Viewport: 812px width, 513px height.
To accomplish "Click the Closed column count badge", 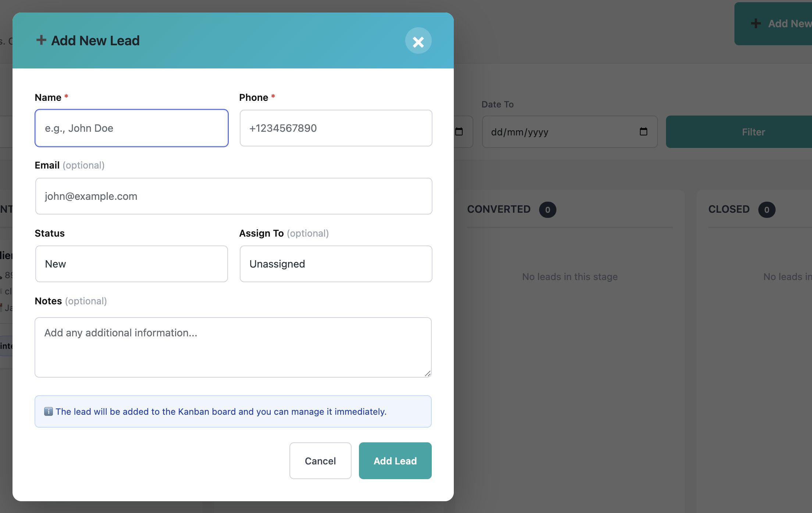I will click(766, 210).
